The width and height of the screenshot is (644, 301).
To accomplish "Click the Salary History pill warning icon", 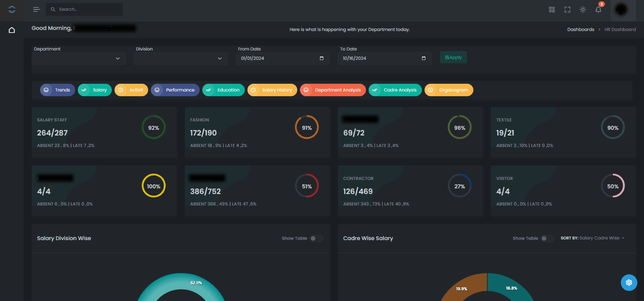I will point(253,90).
